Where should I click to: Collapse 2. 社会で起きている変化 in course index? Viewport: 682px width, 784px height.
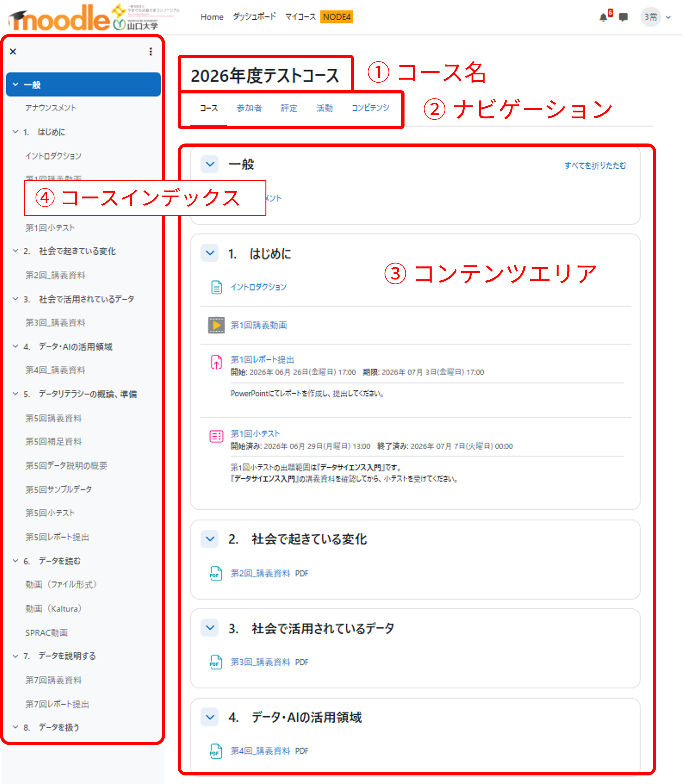click(x=16, y=251)
